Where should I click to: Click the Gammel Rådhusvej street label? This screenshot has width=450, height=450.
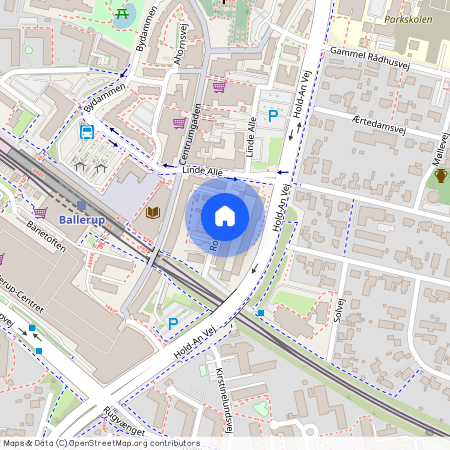point(370,58)
